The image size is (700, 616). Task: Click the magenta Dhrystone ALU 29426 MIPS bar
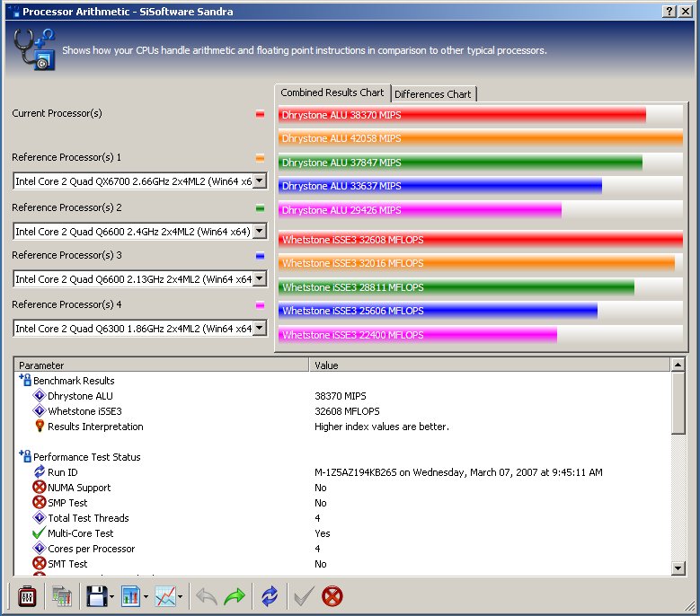pyautogui.click(x=420, y=209)
